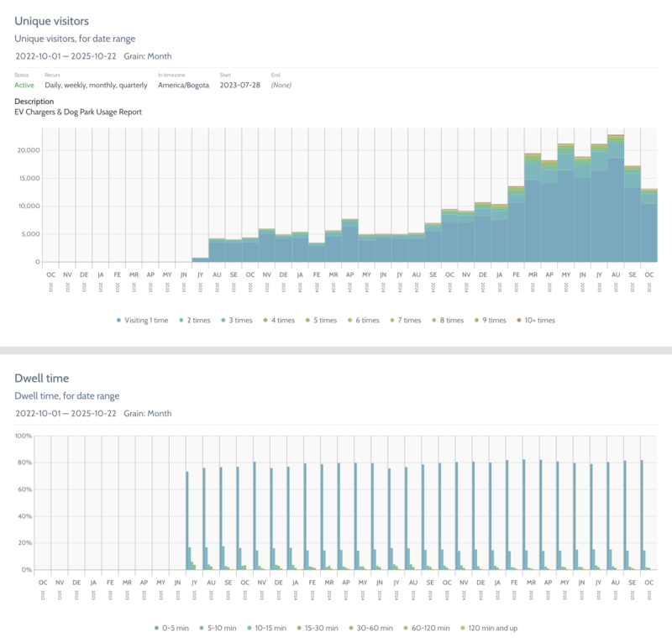Screen dimensions: 672x643
Task: Click the 'Active' status label
Action: tap(24, 85)
